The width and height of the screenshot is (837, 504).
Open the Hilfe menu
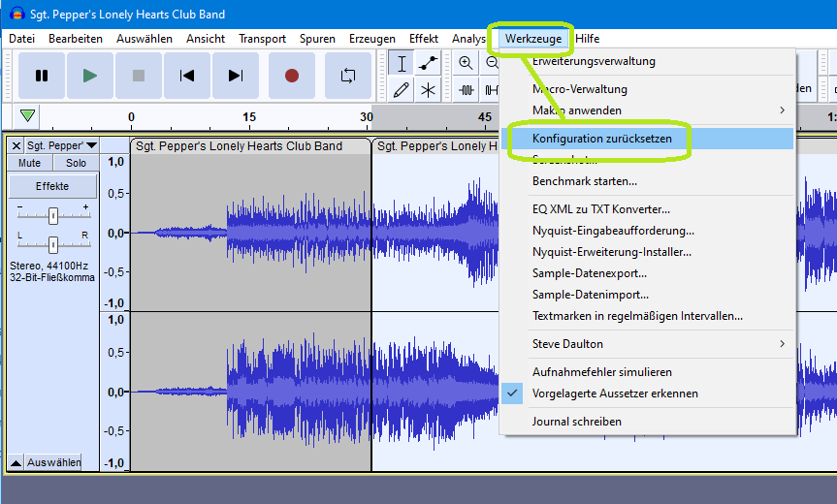(587, 39)
